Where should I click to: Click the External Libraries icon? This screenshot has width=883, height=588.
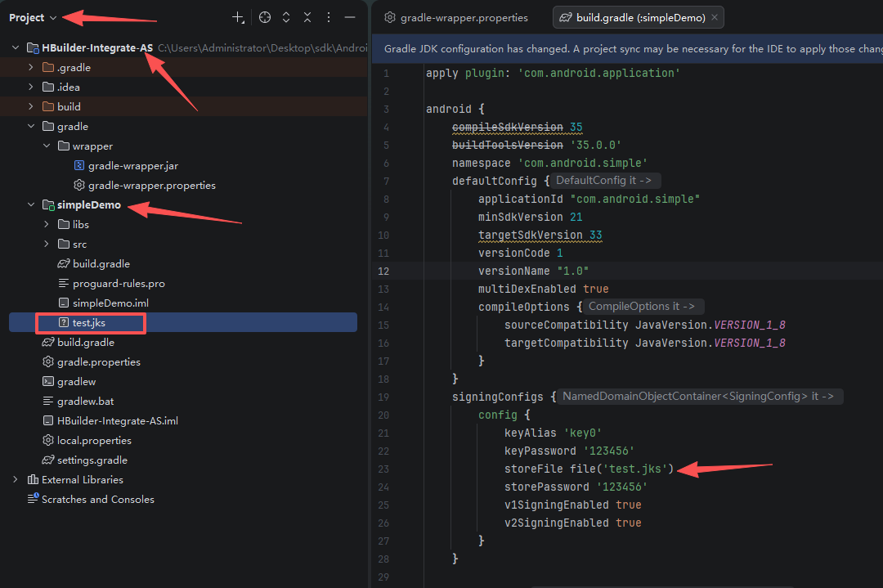(x=34, y=480)
